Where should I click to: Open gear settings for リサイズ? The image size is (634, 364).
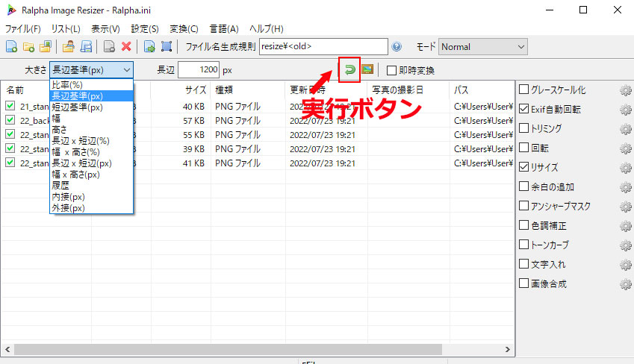coord(626,168)
